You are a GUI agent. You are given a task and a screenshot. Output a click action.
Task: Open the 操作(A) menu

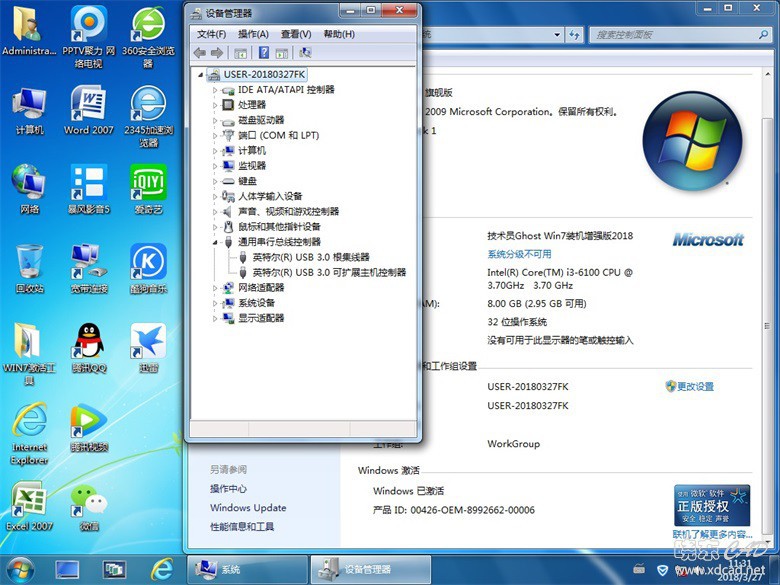click(x=253, y=34)
